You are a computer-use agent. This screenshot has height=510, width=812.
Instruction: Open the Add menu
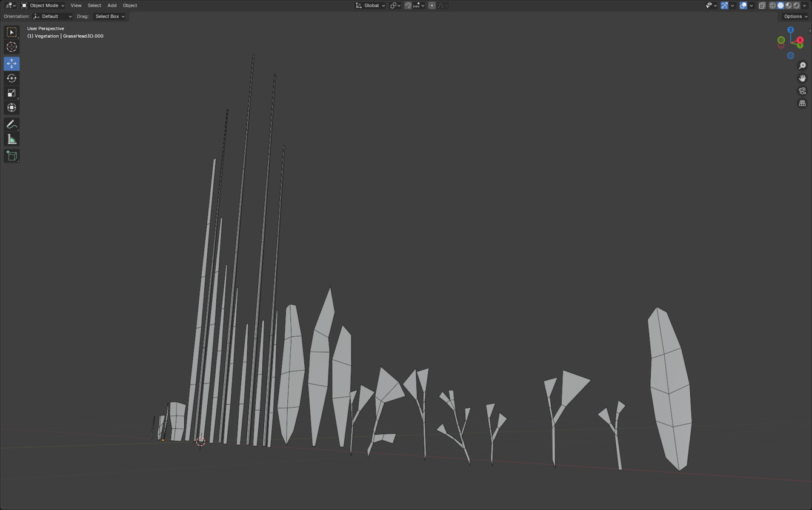coord(112,5)
